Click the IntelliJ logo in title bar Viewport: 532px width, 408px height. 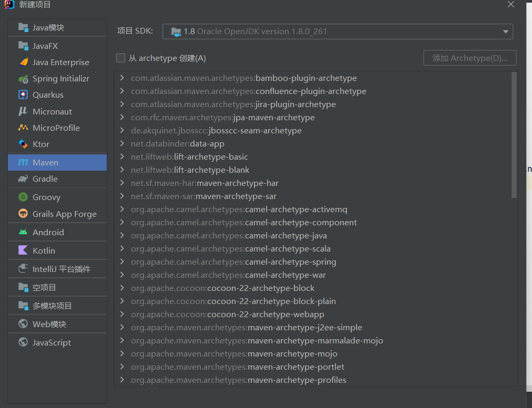coord(9,4)
